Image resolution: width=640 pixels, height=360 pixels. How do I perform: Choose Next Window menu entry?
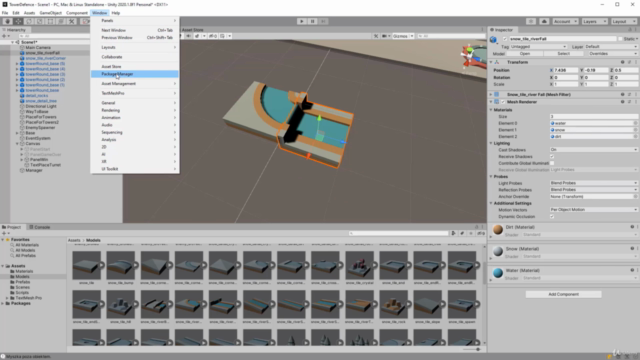135,30
